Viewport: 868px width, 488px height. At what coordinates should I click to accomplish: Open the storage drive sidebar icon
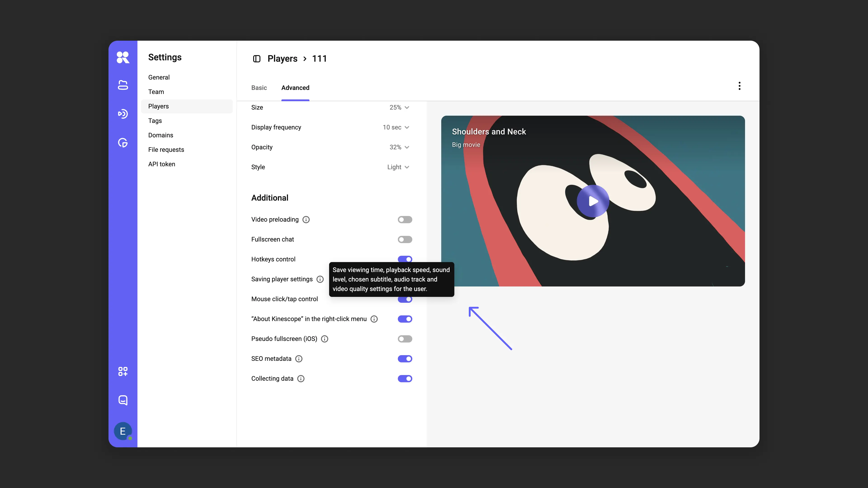click(x=123, y=85)
